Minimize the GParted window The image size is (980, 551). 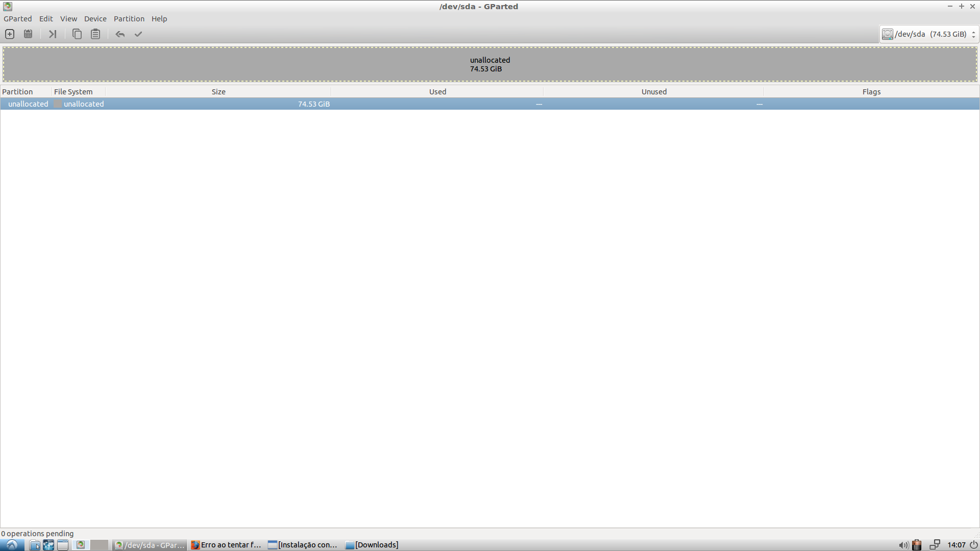(x=950, y=6)
